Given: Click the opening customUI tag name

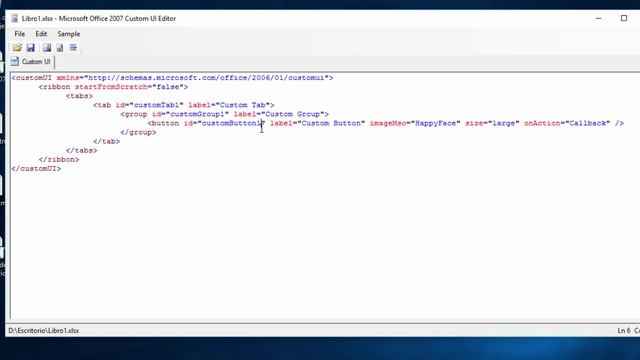Looking at the screenshot, I should (34, 78).
